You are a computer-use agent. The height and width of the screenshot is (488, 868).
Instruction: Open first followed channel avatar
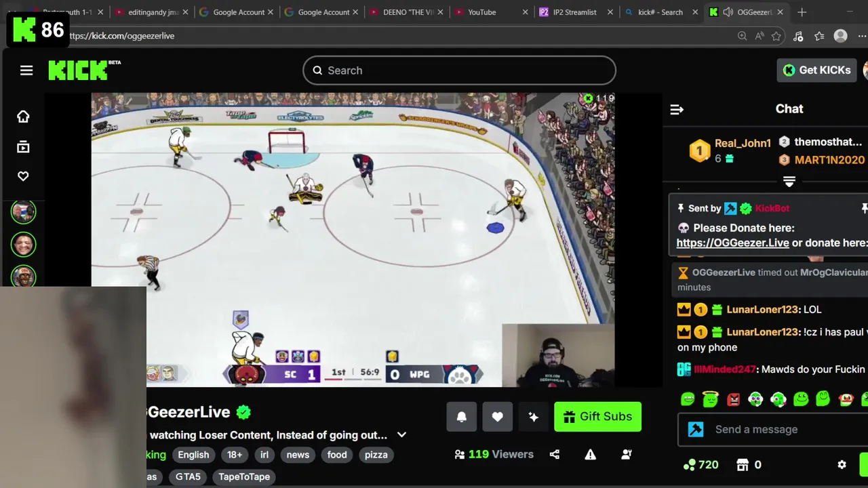23,211
